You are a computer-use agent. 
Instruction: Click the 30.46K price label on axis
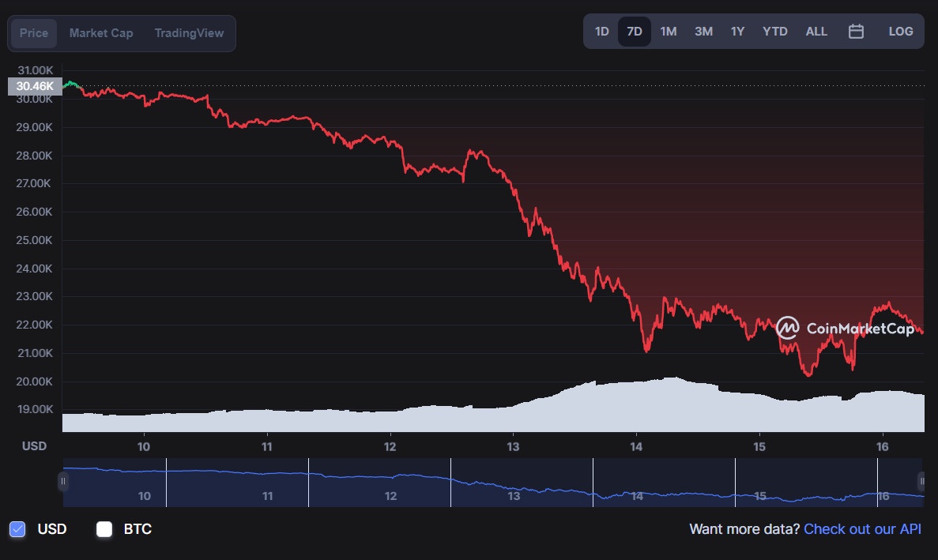pos(34,86)
